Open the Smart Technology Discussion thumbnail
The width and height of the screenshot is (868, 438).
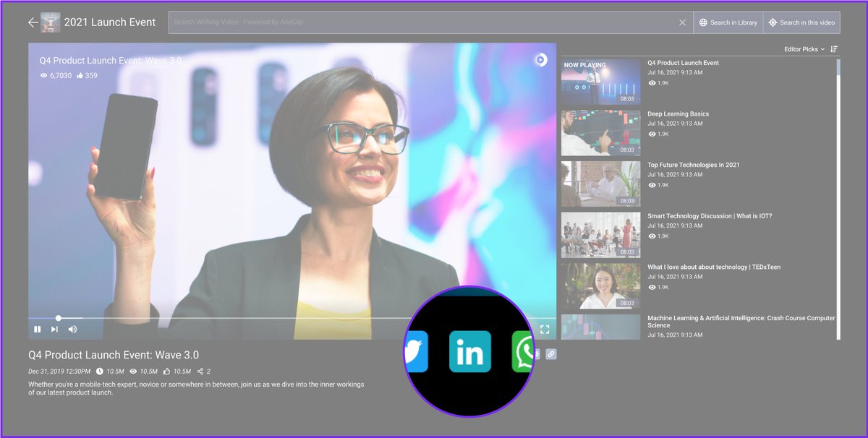coord(601,235)
